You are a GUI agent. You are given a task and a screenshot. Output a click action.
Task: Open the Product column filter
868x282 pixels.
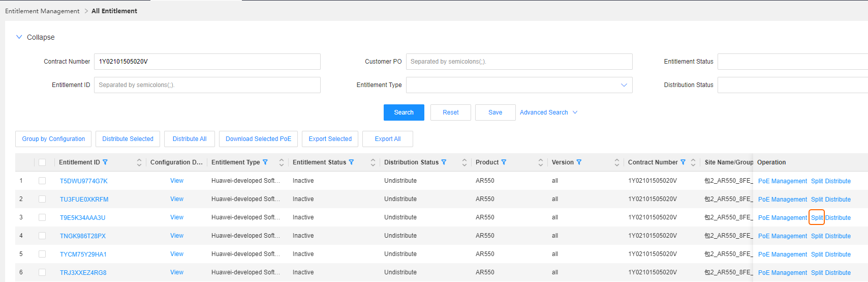coord(504,162)
